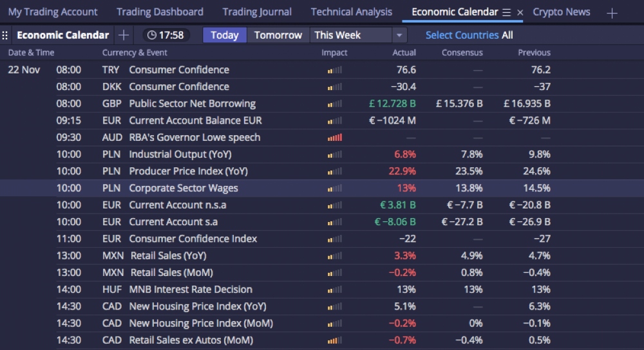The image size is (644, 350).
Task: Switch to Crypto News tab
Action: [x=562, y=12]
